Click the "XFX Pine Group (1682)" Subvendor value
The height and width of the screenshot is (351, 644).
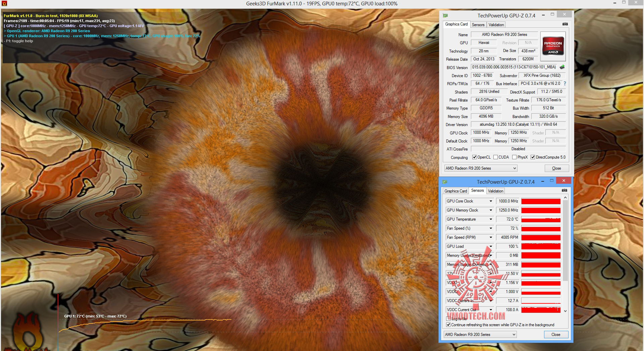coord(542,75)
